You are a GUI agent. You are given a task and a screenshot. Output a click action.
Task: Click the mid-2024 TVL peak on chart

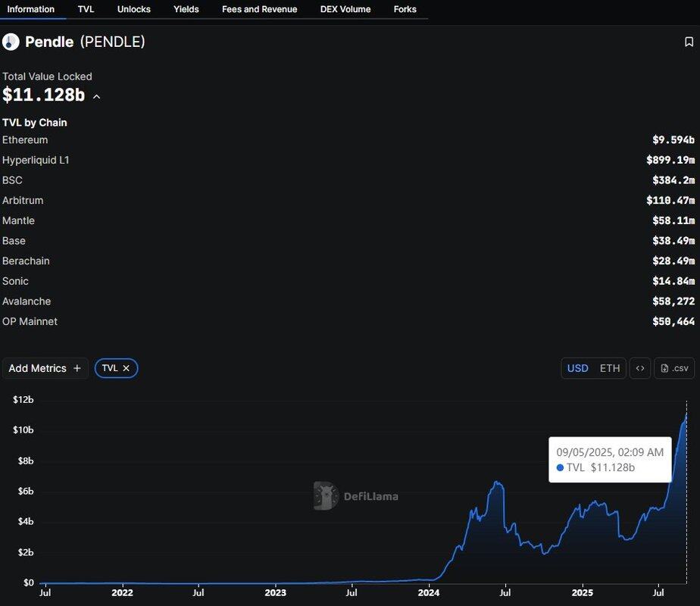pos(496,483)
